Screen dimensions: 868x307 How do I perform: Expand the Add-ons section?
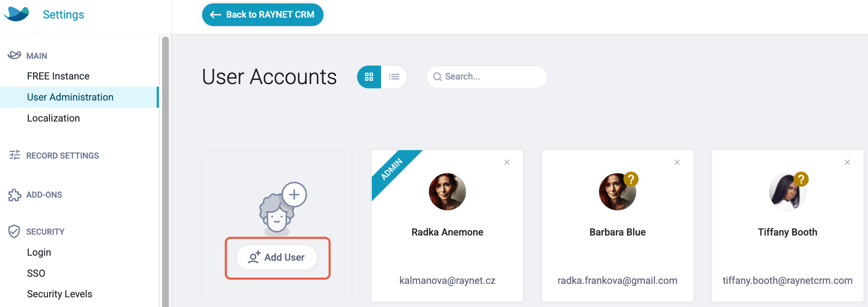(x=44, y=195)
